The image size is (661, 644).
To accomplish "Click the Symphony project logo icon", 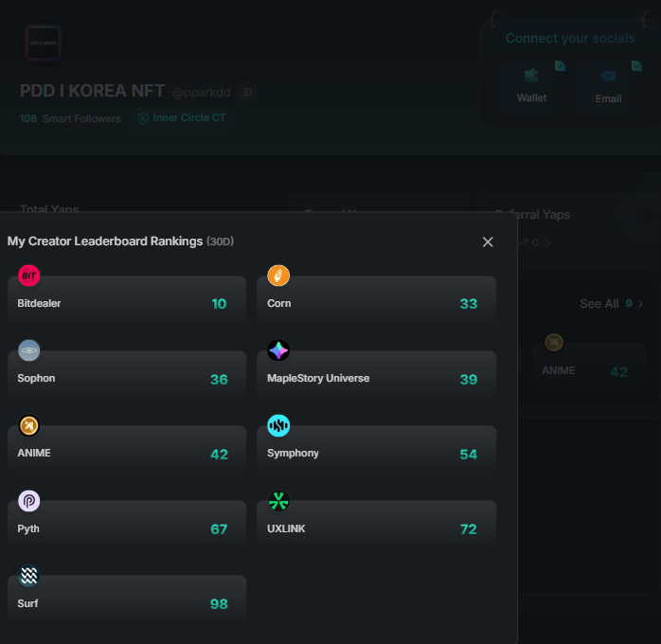I will pos(278,425).
